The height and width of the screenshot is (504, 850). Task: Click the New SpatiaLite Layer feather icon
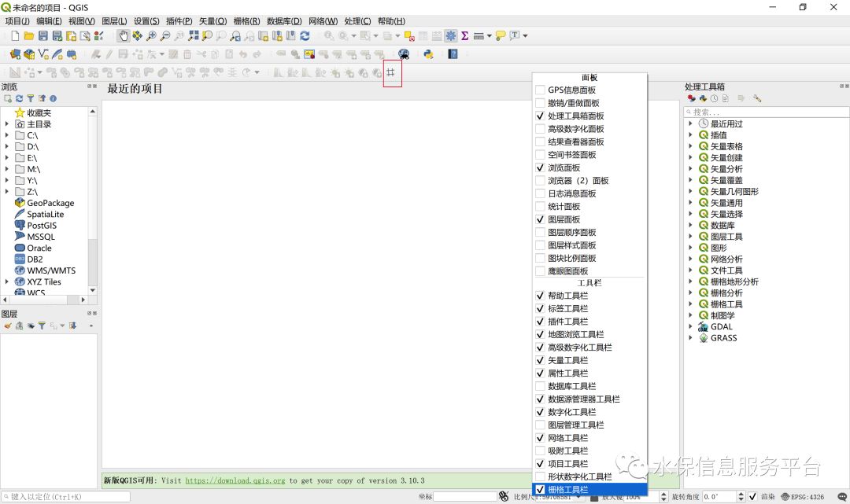tap(57, 54)
